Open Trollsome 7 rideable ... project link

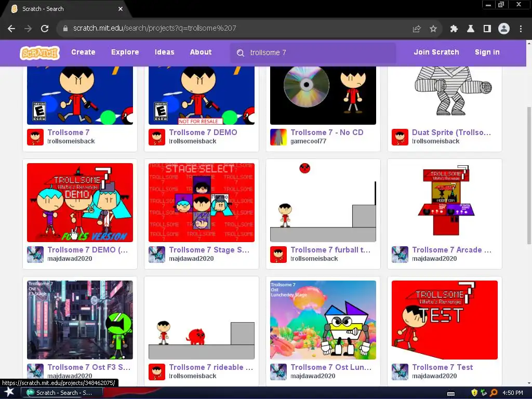211,367
